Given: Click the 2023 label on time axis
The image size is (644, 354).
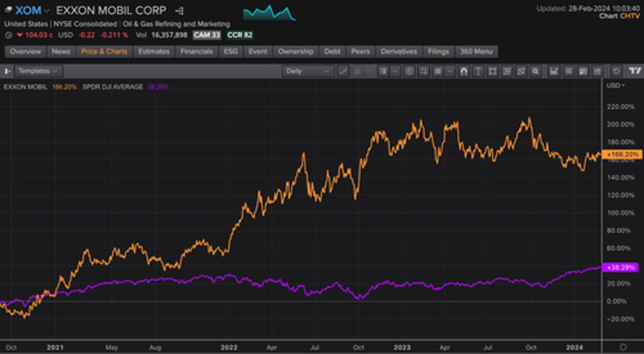Looking at the screenshot, I should coord(402,347).
